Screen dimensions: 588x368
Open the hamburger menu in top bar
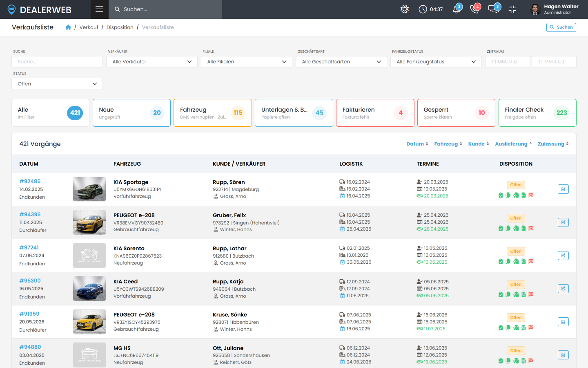coord(99,9)
